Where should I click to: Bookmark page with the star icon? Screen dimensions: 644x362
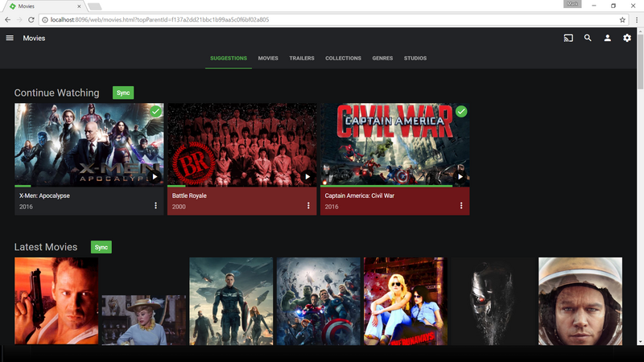point(622,19)
